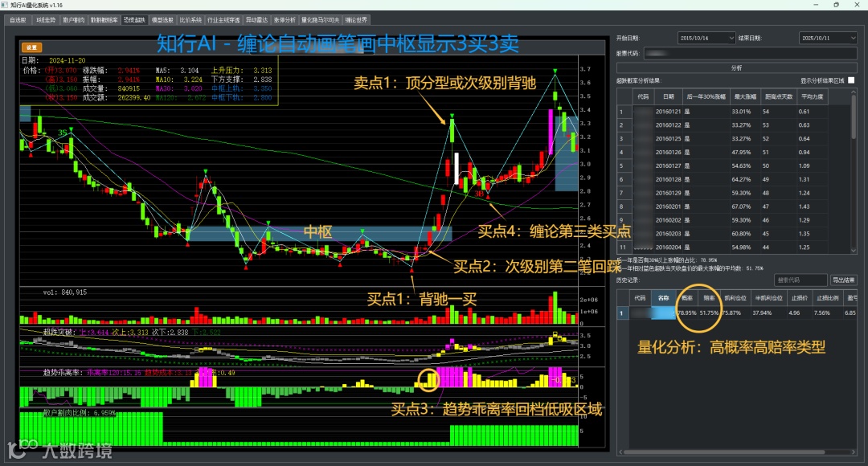This screenshot has height=466, width=868.
Task: Click the 距高点天数 column header
Action: coord(779,96)
